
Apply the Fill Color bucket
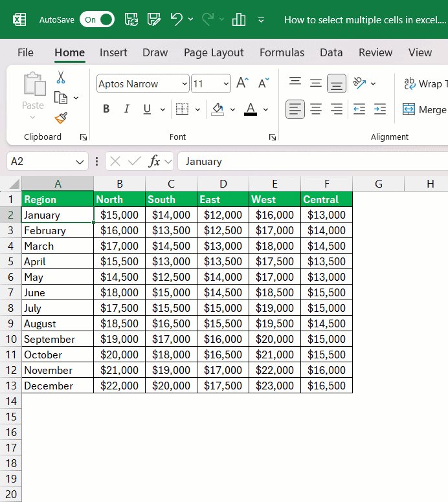pos(218,109)
